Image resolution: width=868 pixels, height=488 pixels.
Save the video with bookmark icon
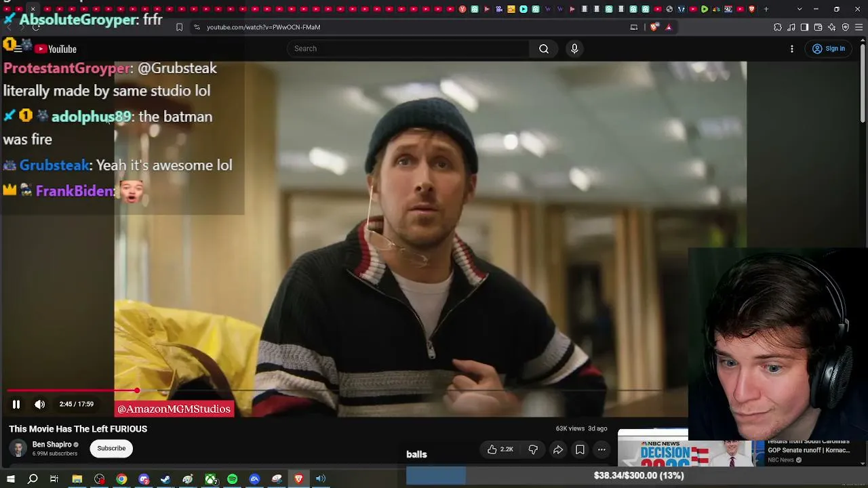580,449
